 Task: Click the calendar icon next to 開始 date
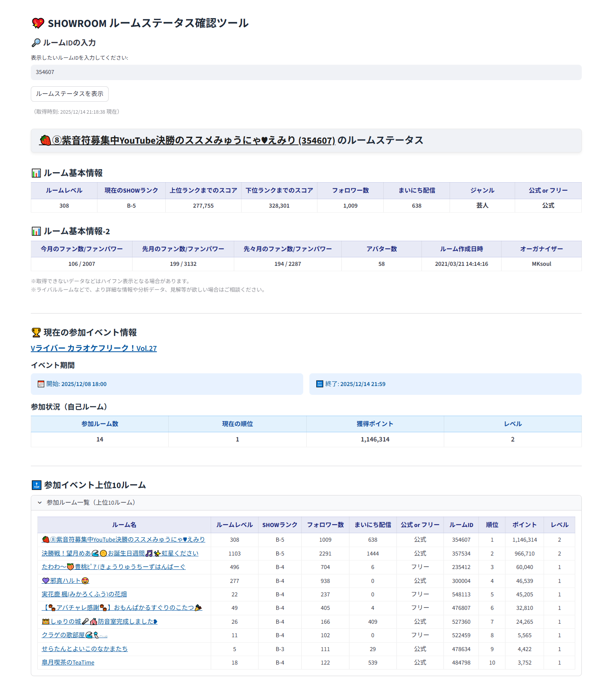click(41, 384)
